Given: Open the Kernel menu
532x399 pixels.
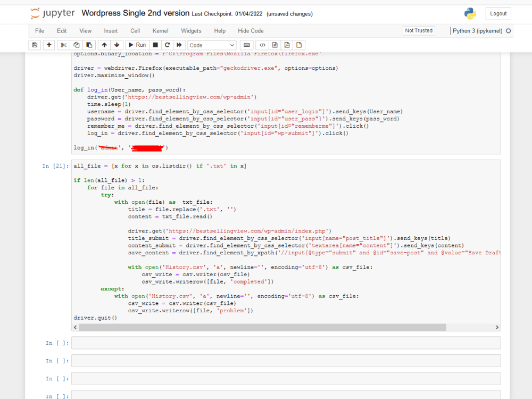Looking at the screenshot, I should (161, 31).
